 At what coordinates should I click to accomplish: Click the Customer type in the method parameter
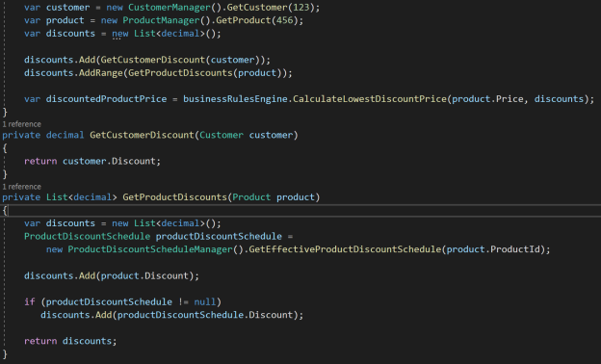point(222,135)
